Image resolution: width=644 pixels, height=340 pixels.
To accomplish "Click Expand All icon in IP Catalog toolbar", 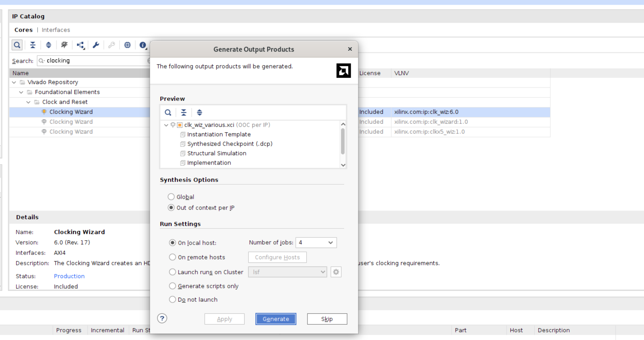I will pyautogui.click(x=49, y=45).
